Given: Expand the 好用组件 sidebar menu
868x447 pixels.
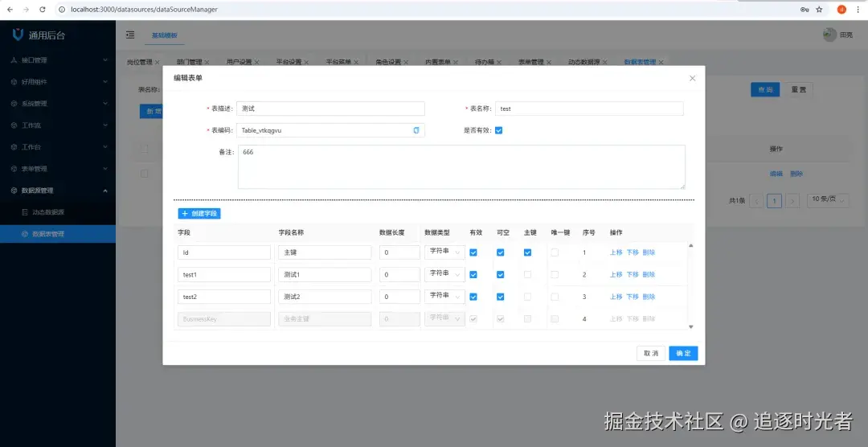Looking at the screenshot, I should [x=58, y=82].
